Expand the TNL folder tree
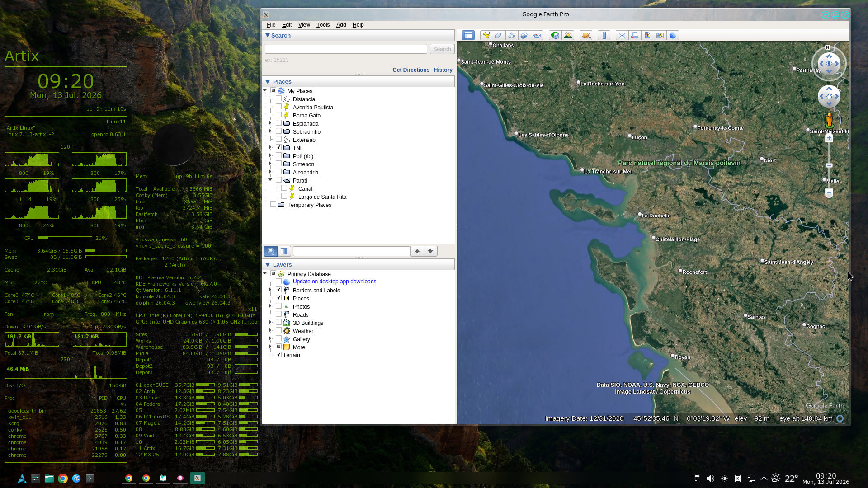The width and height of the screenshot is (868, 488). [270, 148]
